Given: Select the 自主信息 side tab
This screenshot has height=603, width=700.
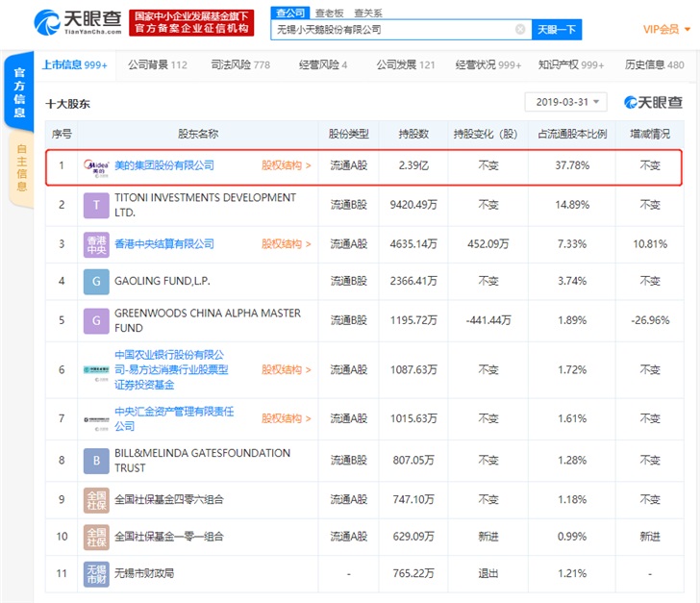Looking at the screenshot, I should click(20, 167).
